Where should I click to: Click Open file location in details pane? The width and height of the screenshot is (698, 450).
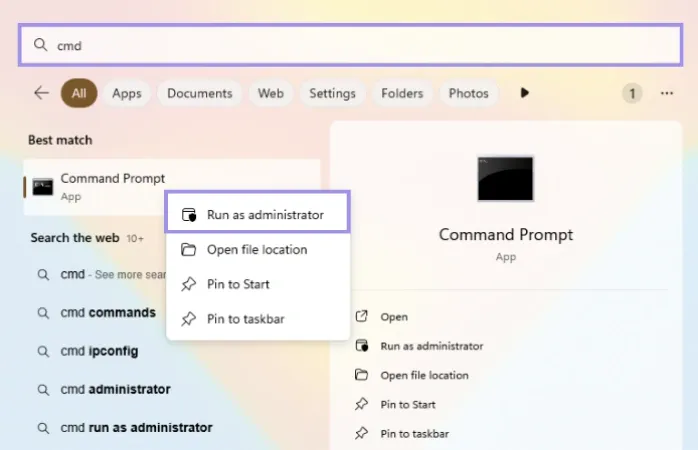(424, 375)
